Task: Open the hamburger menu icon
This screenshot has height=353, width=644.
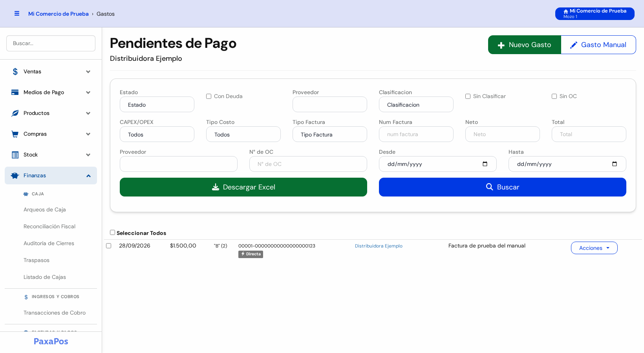Action: [x=17, y=13]
